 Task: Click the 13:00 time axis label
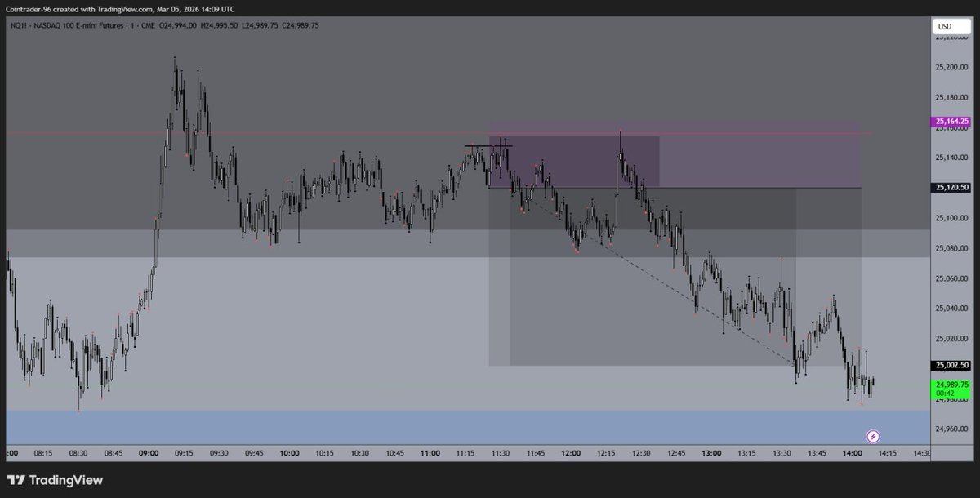click(712, 453)
